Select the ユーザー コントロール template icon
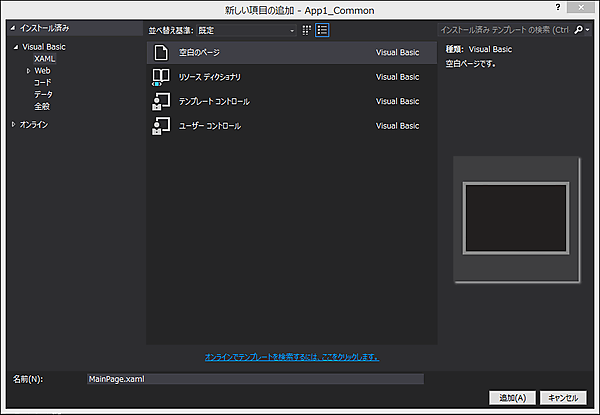Image resolution: width=600 pixels, height=415 pixels. point(161,126)
